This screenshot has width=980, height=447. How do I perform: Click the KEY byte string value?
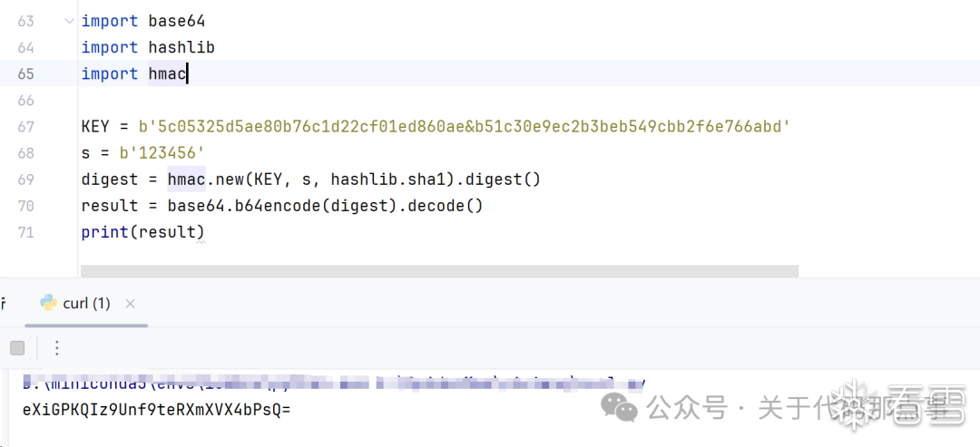[x=464, y=126]
